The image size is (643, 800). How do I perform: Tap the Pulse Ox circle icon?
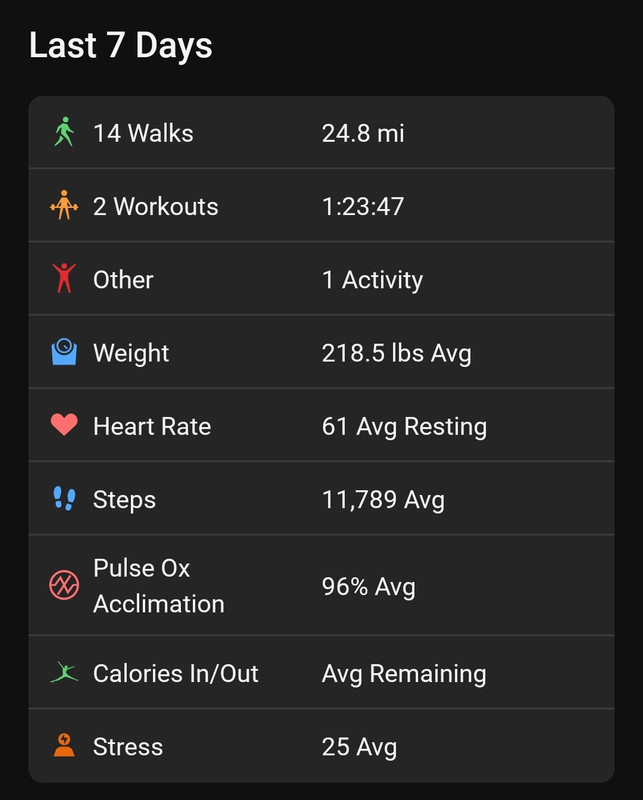[x=64, y=585]
